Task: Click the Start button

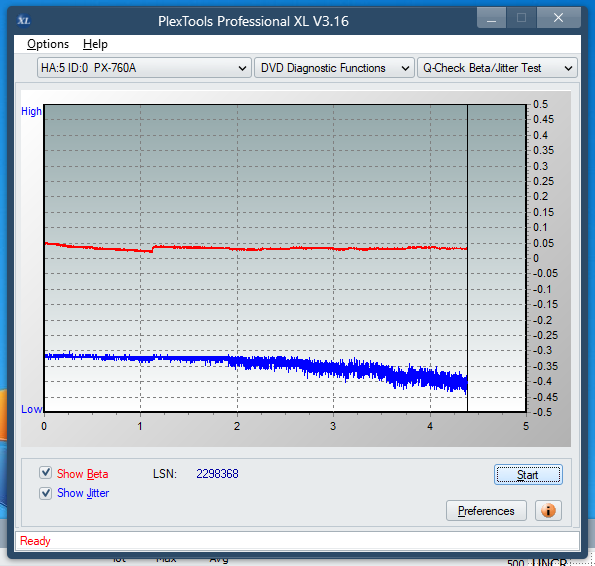Action: click(x=528, y=475)
